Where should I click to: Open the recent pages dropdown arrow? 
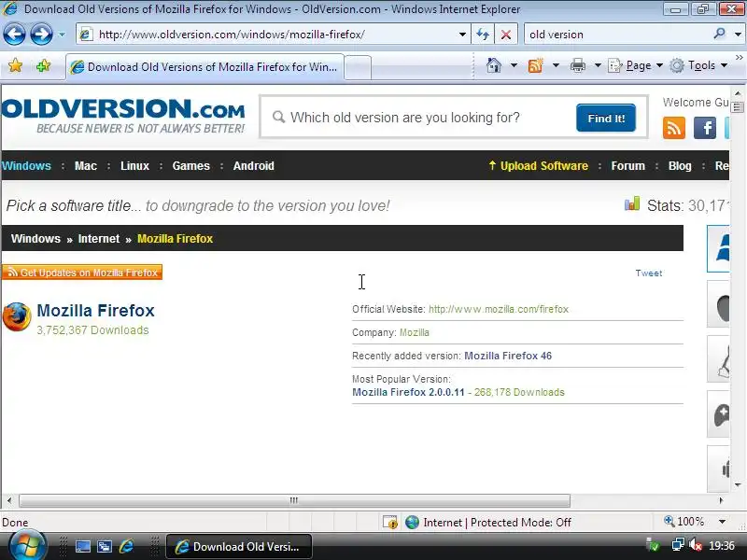(62, 35)
